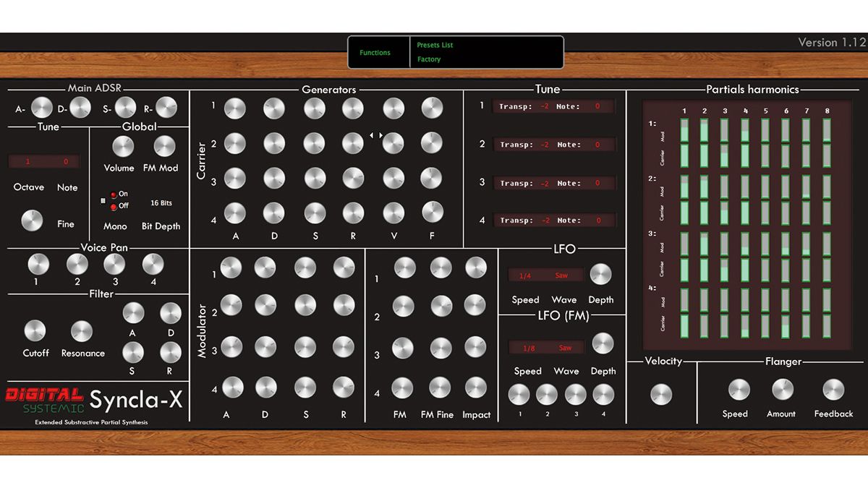Open the LFO (FM) wave selector showing 1/8 Saw
This screenshot has height=488, width=868.
(x=546, y=347)
